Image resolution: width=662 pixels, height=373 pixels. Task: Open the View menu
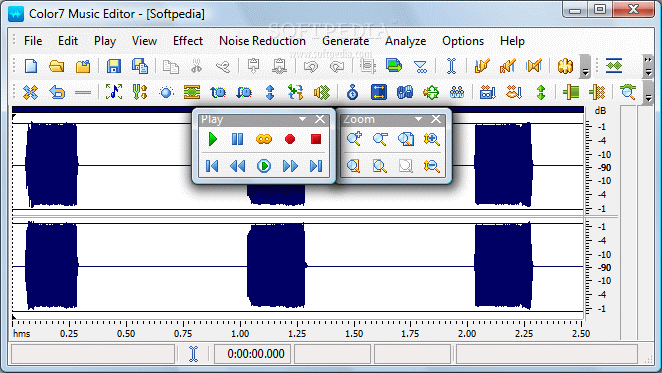pos(144,41)
